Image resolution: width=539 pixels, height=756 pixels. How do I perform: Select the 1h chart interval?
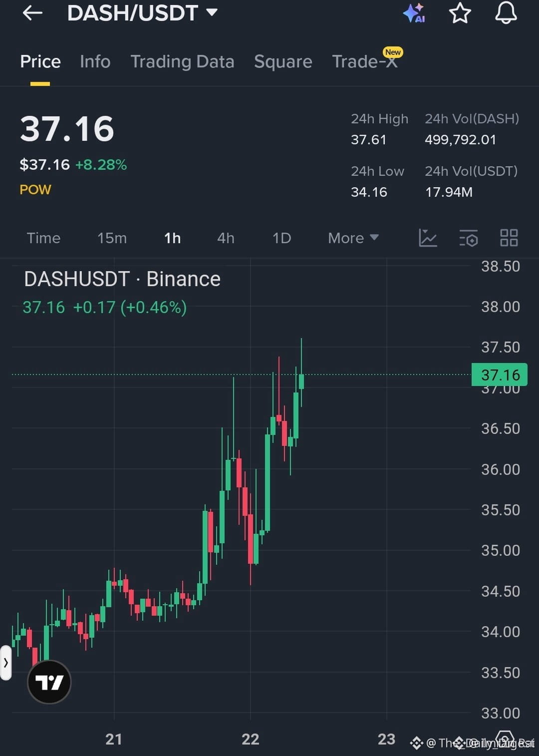tap(172, 238)
